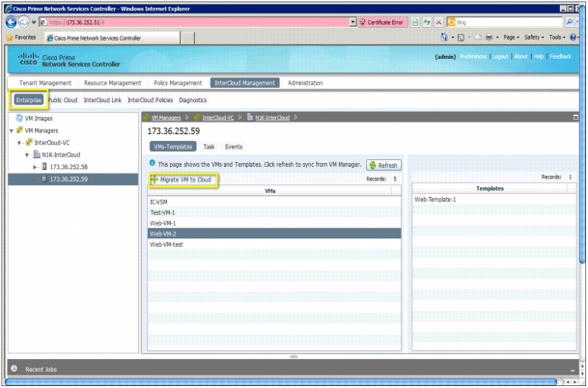Click the Refresh button

pyautogui.click(x=383, y=165)
